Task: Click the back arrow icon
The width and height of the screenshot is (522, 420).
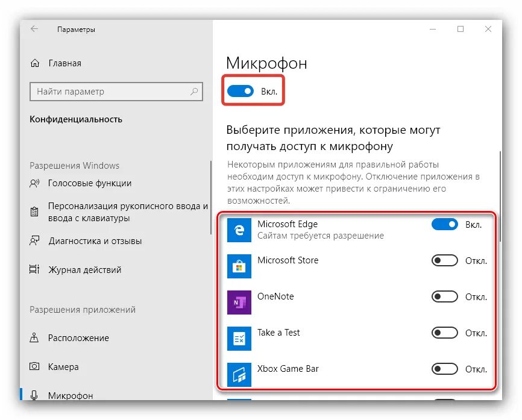Action: (x=34, y=29)
